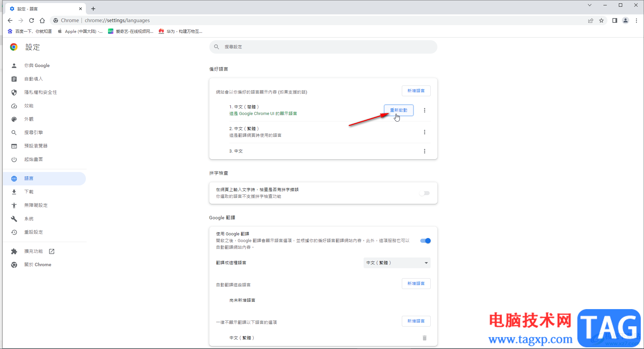Open more actions for 中文（簡體）
644x349 pixels.
[x=425, y=110]
